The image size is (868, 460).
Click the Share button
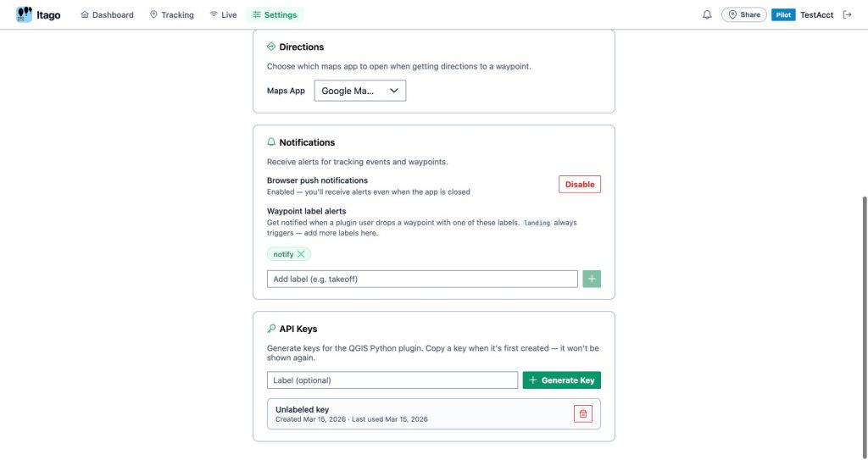pos(743,14)
